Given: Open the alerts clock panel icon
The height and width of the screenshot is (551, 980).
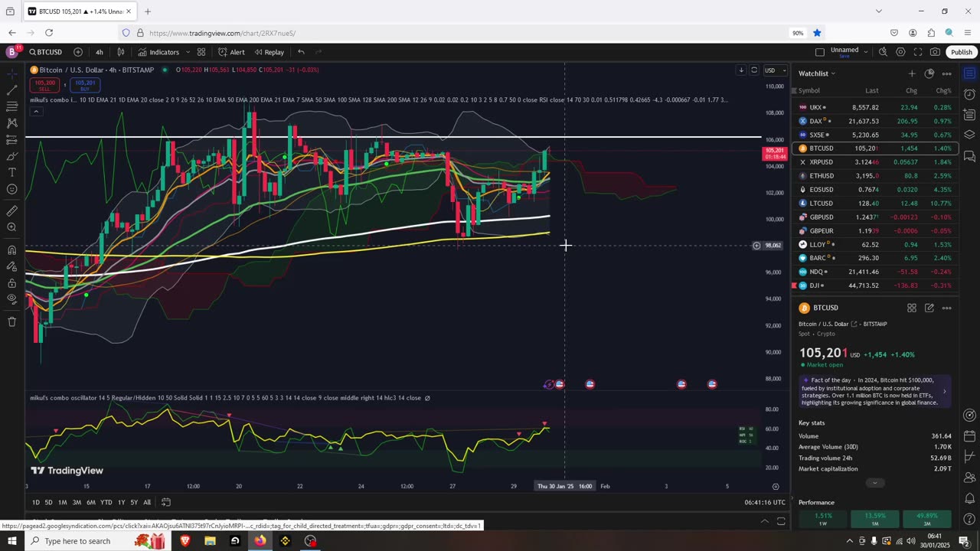Looking at the screenshot, I should click(x=969, y=94).
